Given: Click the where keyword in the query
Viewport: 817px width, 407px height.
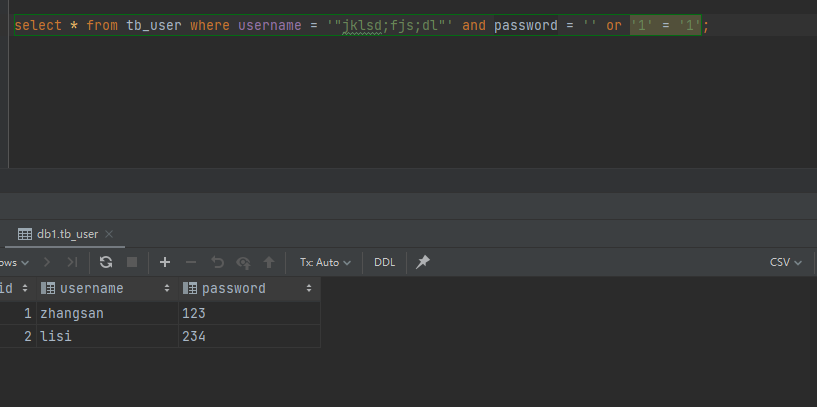Looking at the screenshot, I should pos(209,25).
